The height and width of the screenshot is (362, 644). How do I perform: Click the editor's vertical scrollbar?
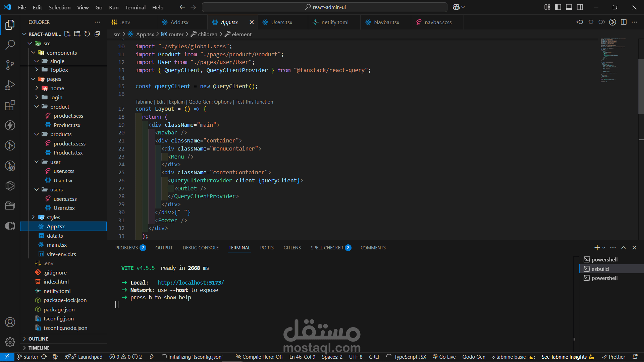pyautogui.click(x=641, y=87)
